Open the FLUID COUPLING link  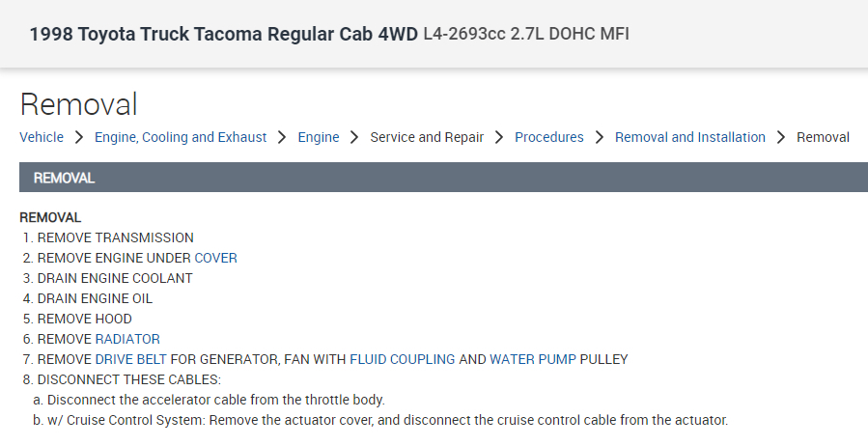[403, 359]
